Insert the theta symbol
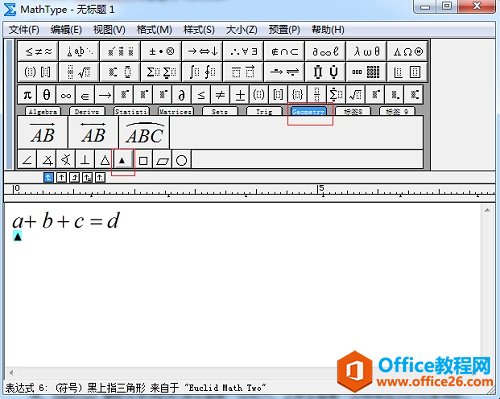 coord(47,95)
